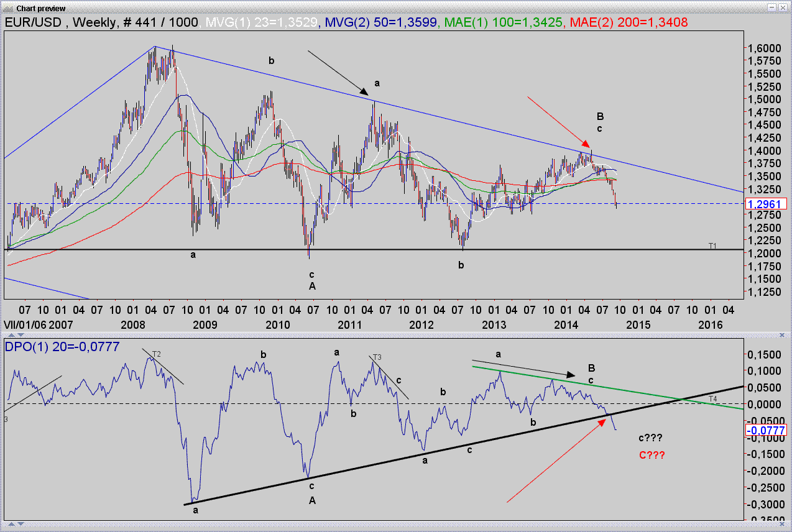792x532 pixels.
Task: Click the 2011 year label
Action: (x=349, y=325)
